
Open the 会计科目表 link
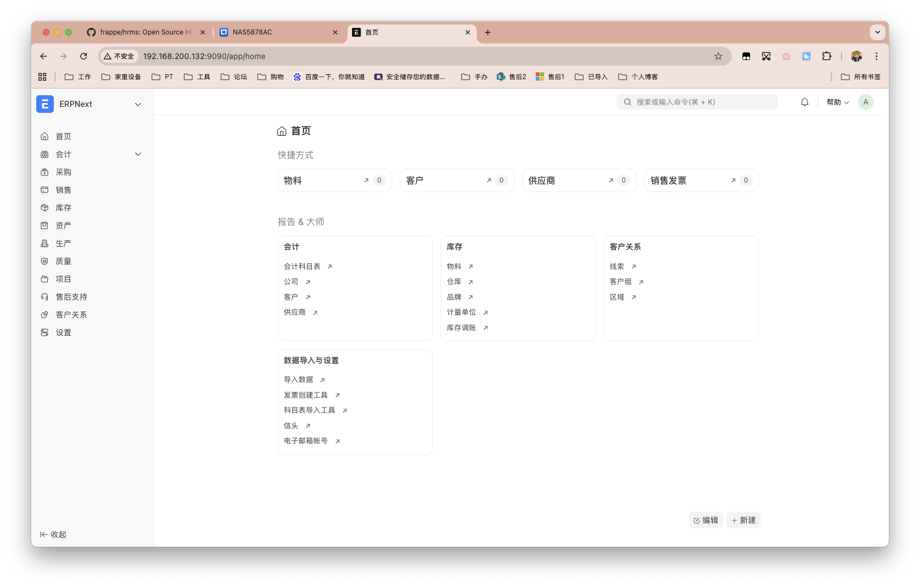(302, 266)
